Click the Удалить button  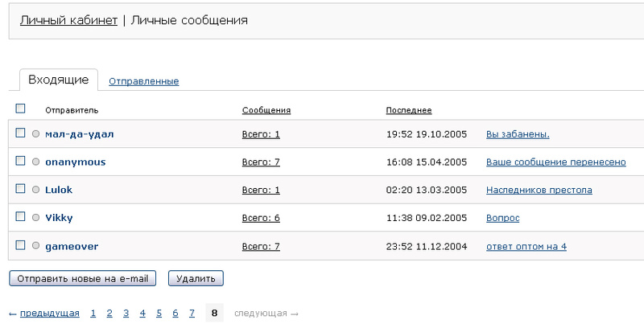(196, 278)
